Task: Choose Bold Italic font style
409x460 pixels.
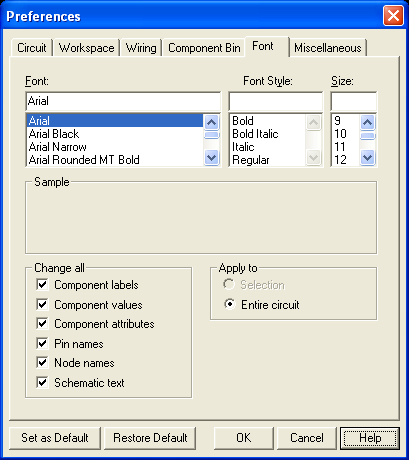Action: tap(268, 134)
